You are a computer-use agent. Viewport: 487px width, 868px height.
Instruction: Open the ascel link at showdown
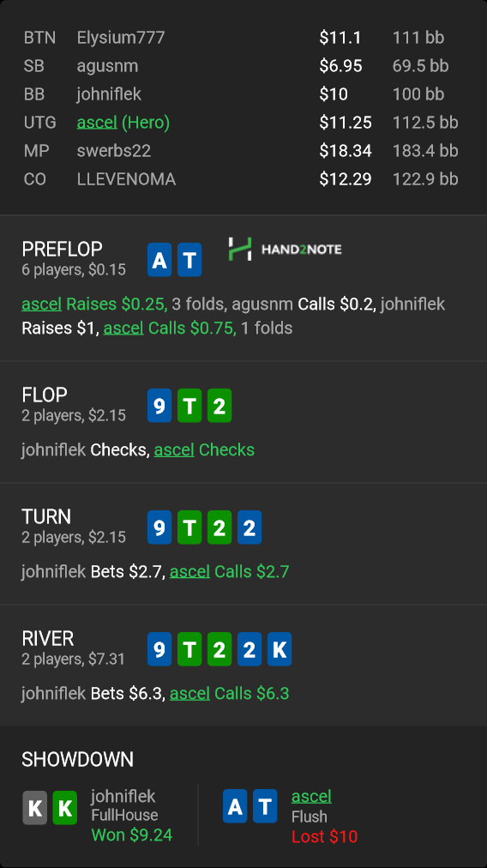point(311,796)
